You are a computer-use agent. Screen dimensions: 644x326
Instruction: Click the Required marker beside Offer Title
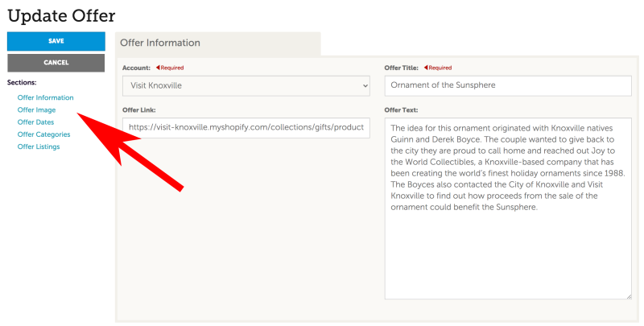[438, 68]
